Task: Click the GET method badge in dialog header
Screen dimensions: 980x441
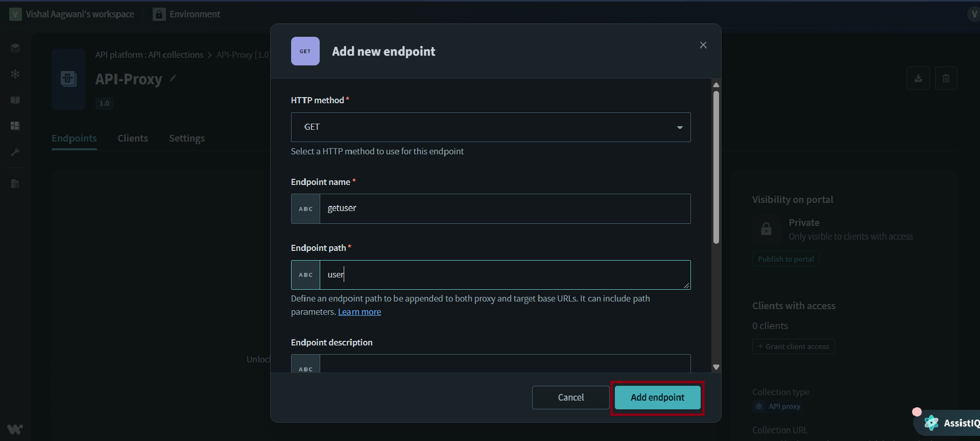Action: coord(305,51)
